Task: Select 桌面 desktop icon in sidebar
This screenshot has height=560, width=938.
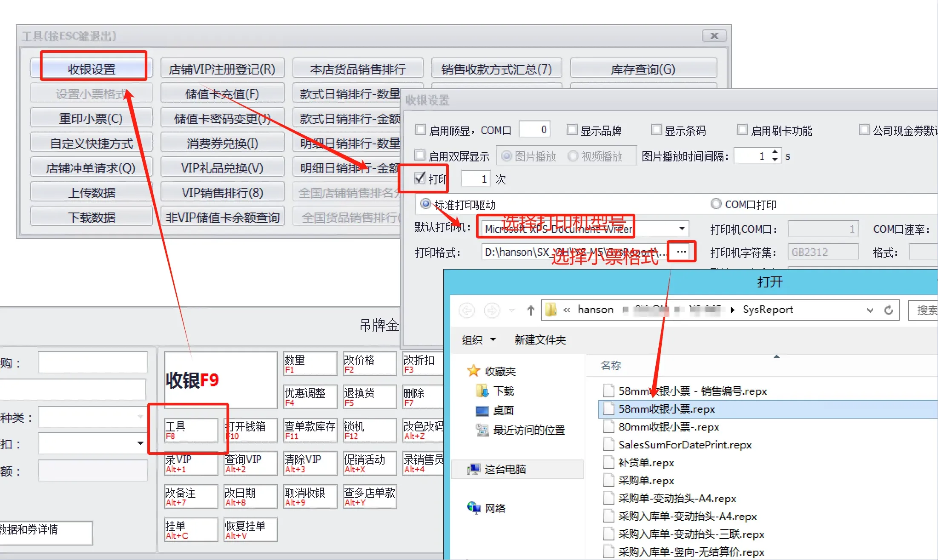Action: (482, 411)
